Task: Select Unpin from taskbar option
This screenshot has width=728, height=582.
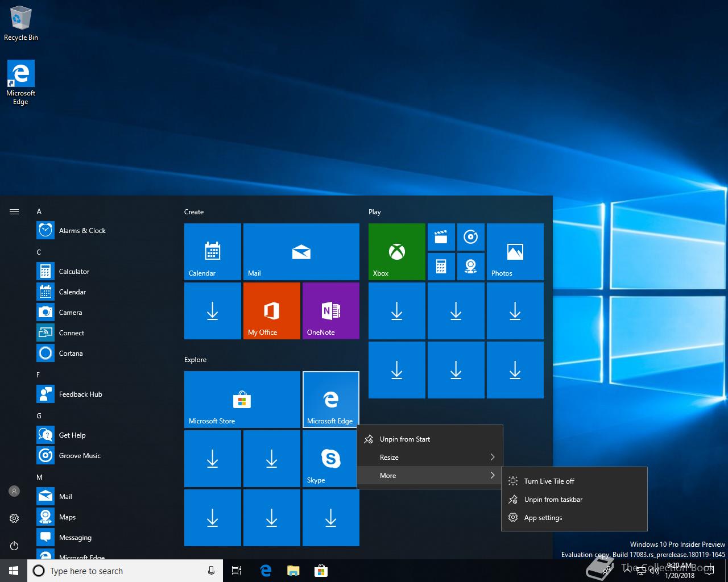Action: click(574, 500)
